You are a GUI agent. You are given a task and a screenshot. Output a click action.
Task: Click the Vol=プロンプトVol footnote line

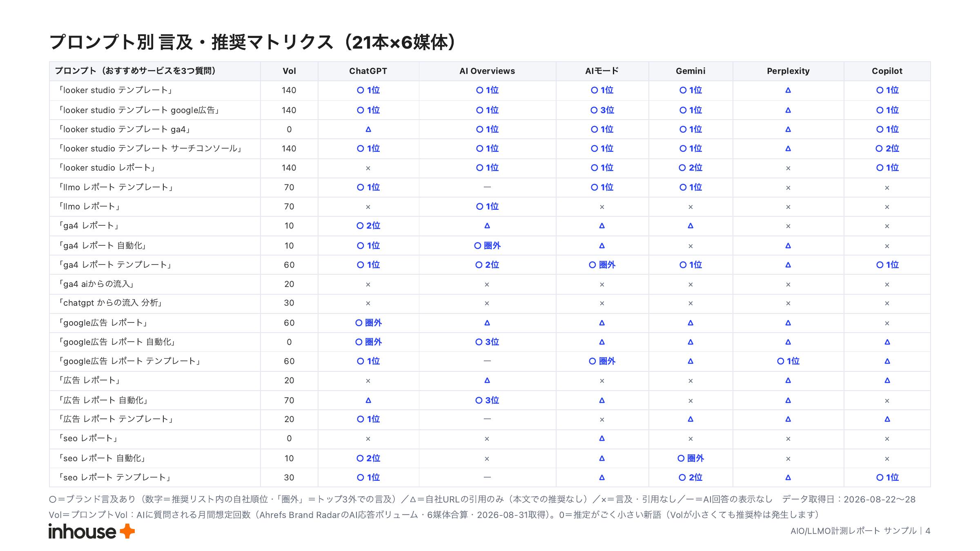coord(434,515)
